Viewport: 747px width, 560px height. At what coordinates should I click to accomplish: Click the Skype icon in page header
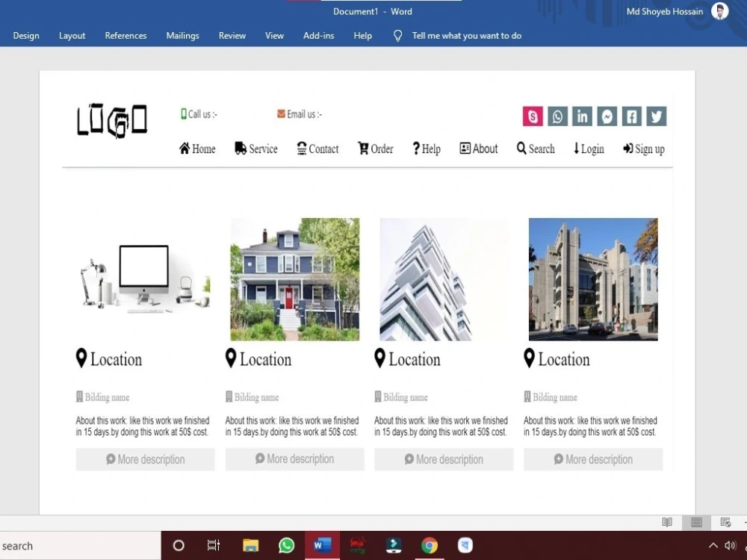pos(533,116)
